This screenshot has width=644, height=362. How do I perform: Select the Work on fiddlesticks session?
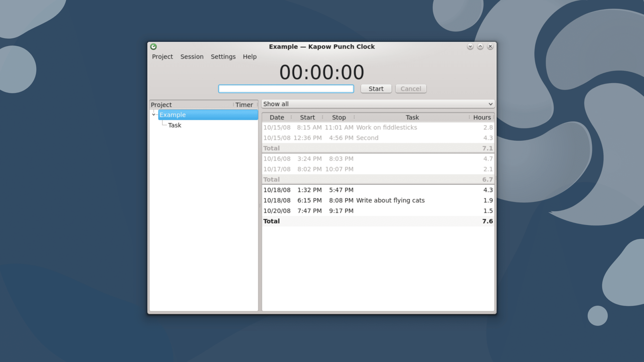click(x=378, y=128)
